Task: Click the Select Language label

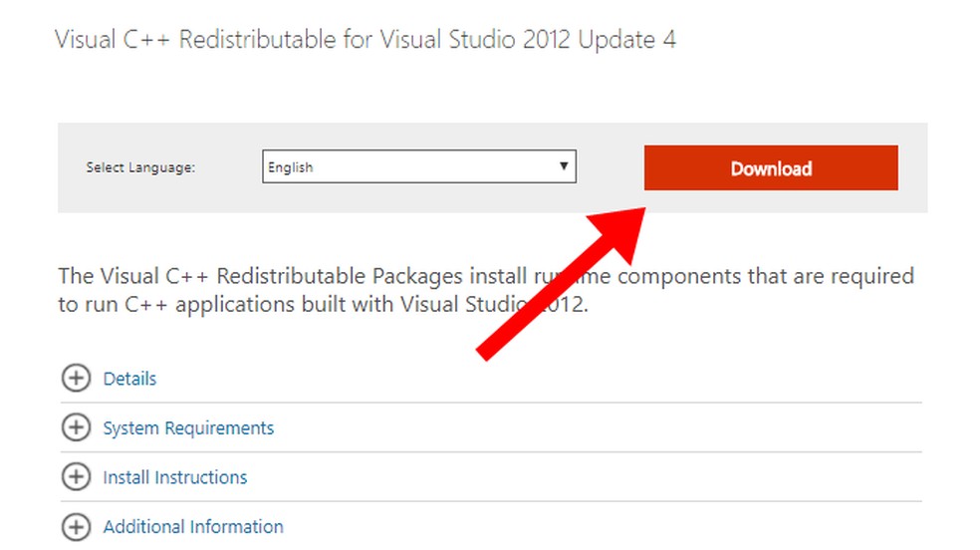Action: (140, 167)
